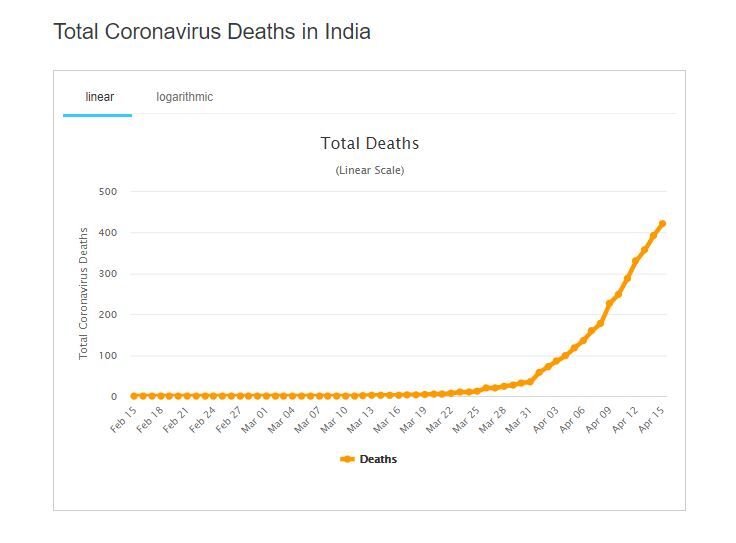
Task: Click the Mar 01 x-axis label
Action: [255, 419]
